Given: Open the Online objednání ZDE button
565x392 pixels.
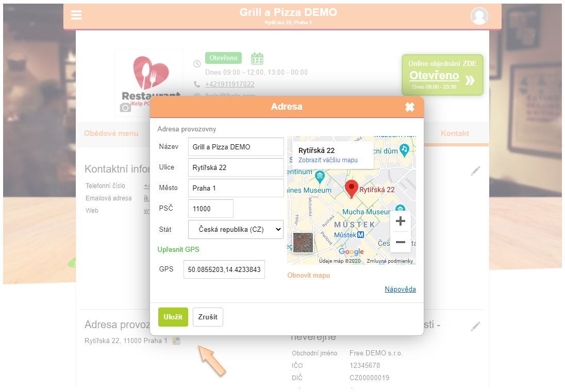Looking at the screenshot, I should pyautogui.click(x=442, y=75).
